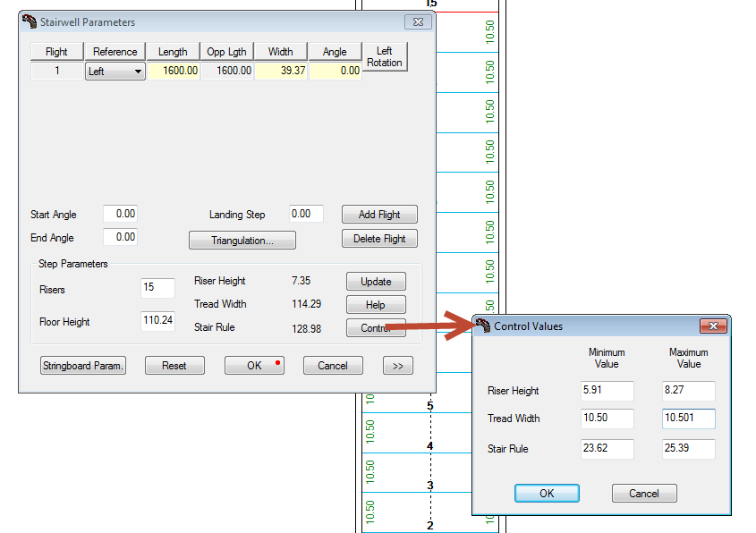Click step number 3 in the stair drawing
Image resolution: width=756 pixels, height=533 pixels.
[430, 486]
